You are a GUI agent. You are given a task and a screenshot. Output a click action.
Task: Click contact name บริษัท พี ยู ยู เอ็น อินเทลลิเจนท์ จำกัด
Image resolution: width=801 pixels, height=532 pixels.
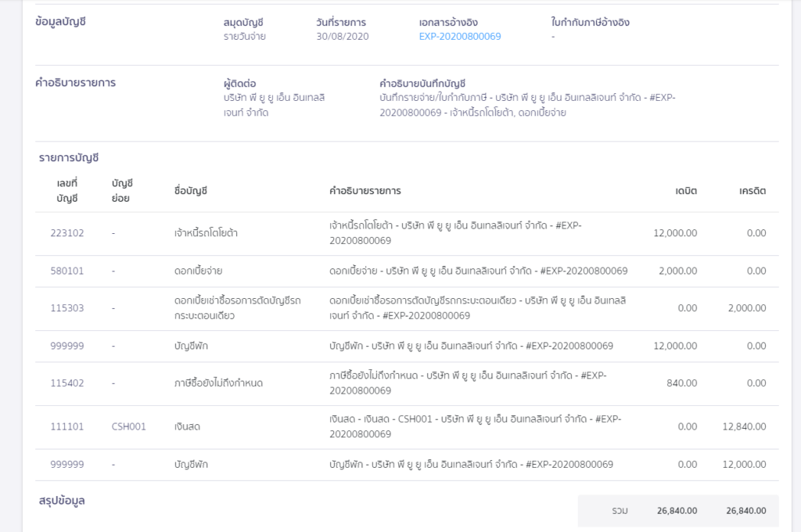pyautogui.click(x=275, y=105)
